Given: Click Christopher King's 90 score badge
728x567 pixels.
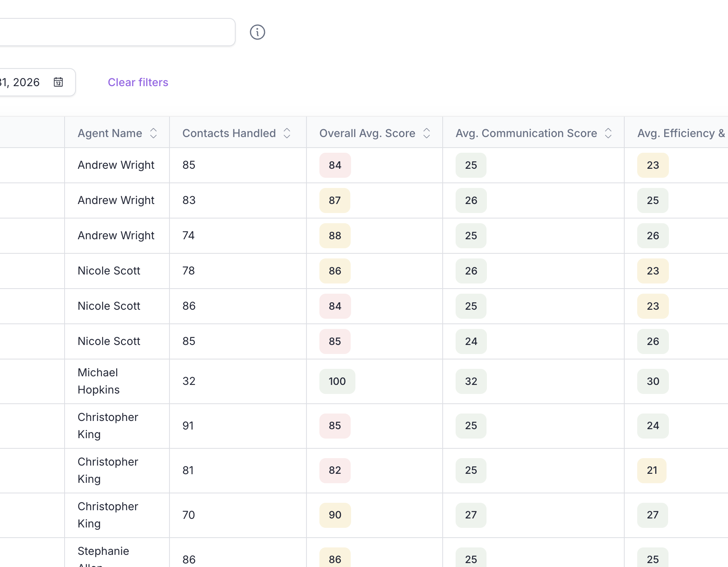Looking at the screenshot, I should [335, 515].
